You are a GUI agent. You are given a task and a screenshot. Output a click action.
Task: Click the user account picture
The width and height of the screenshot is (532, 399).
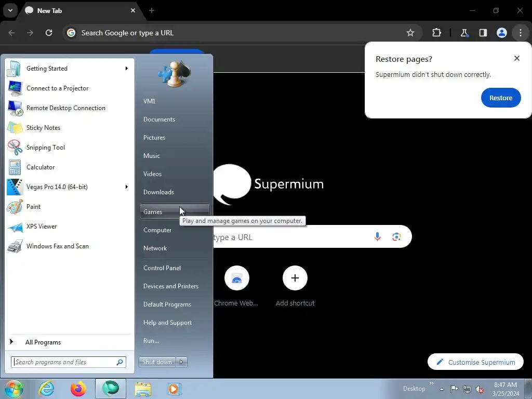click(175, 74)
